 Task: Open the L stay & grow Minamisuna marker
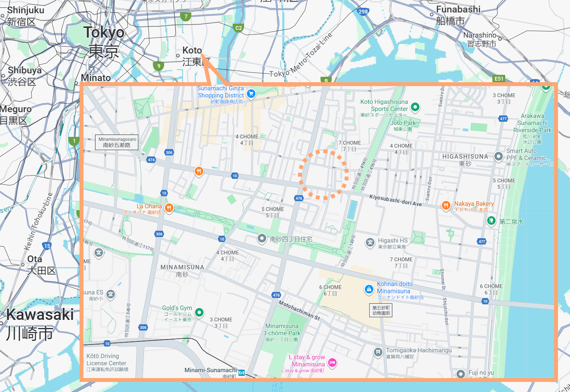[333, 363]
